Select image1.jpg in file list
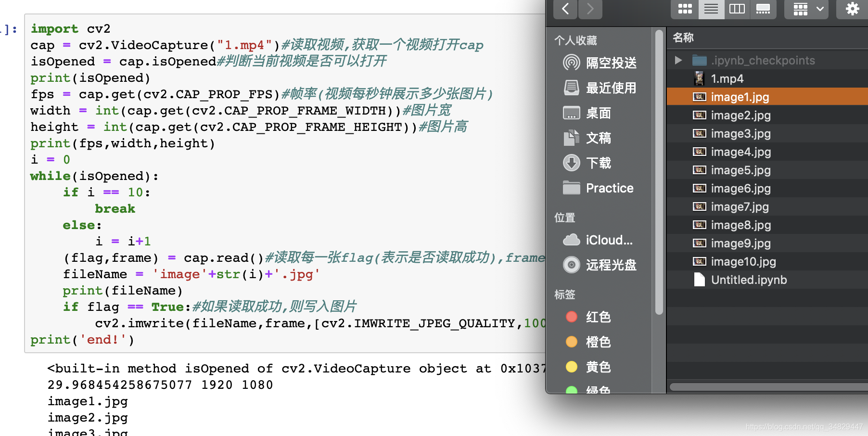 click(x=767, y=97)
